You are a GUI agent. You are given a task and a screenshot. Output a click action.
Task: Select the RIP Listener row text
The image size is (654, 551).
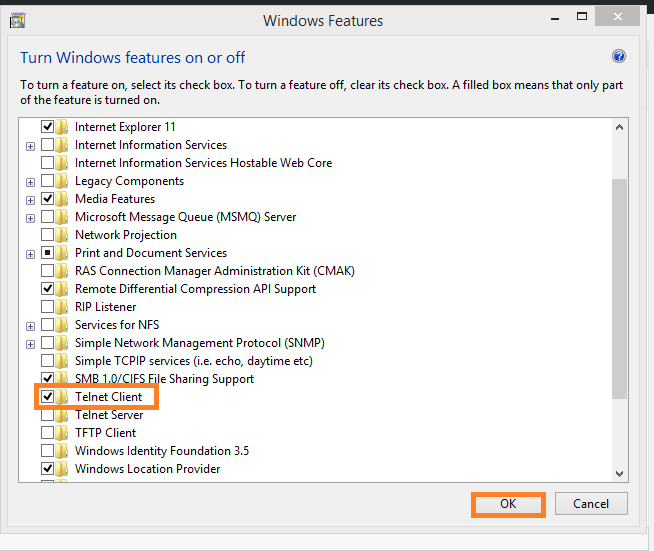pyautogui.click(x=106, y=307)
